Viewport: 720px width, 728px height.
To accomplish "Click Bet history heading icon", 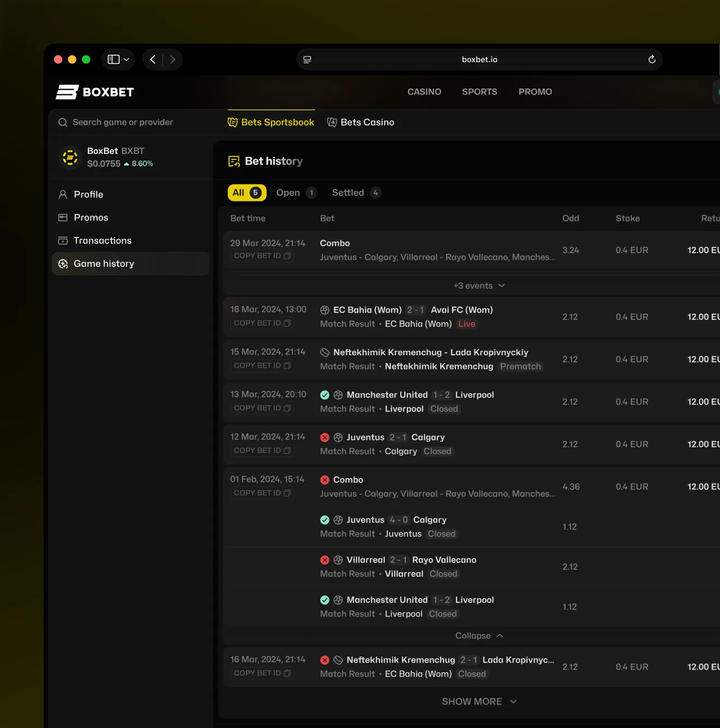I will click(x=234, y=161).
